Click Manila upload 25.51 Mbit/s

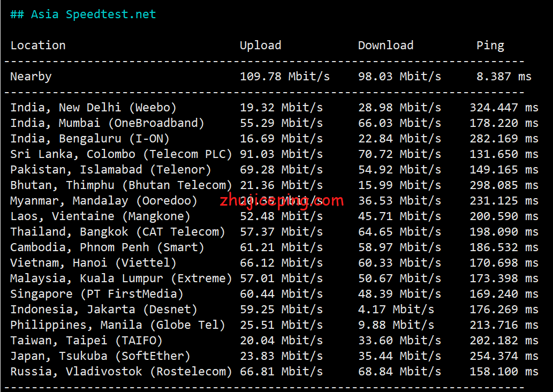tap(281, 325)
